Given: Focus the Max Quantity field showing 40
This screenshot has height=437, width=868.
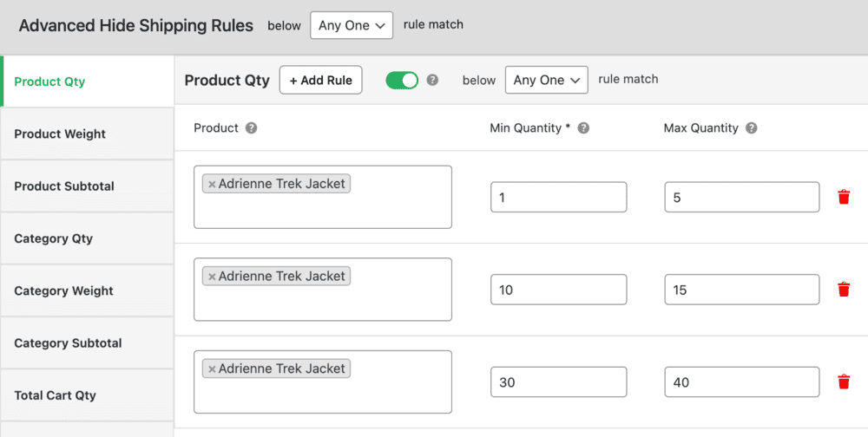Looking at the screenshot, I should tap(742, 382).
